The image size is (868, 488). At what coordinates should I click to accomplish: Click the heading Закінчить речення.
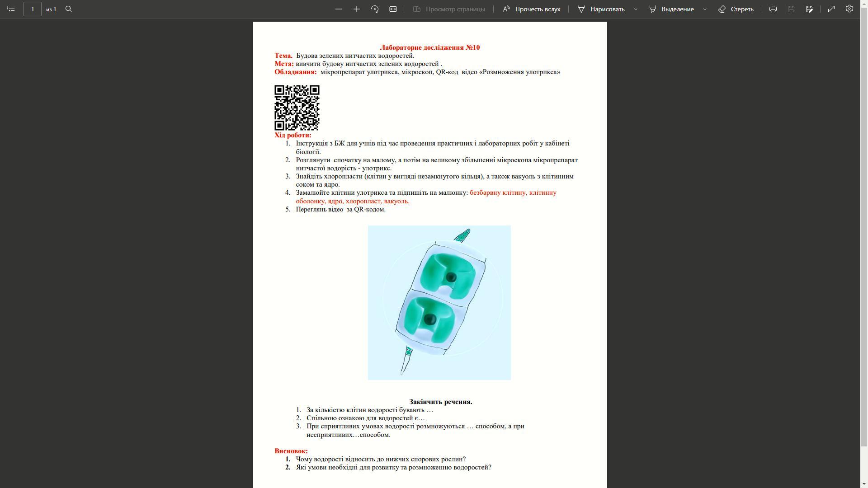[440, 402]
